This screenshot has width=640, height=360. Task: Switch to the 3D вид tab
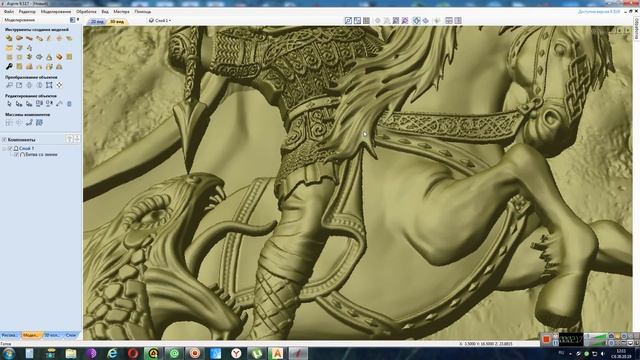(x=117, y=22)
